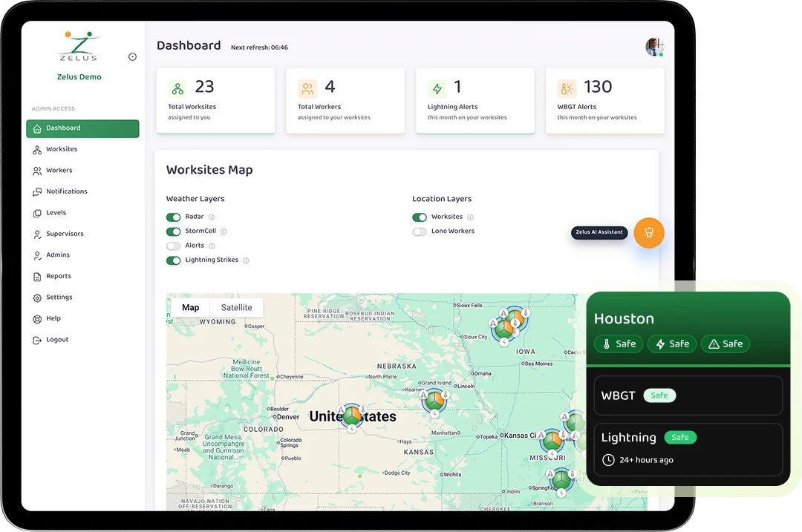Click the info icon beside StormCell

[224, 231]
